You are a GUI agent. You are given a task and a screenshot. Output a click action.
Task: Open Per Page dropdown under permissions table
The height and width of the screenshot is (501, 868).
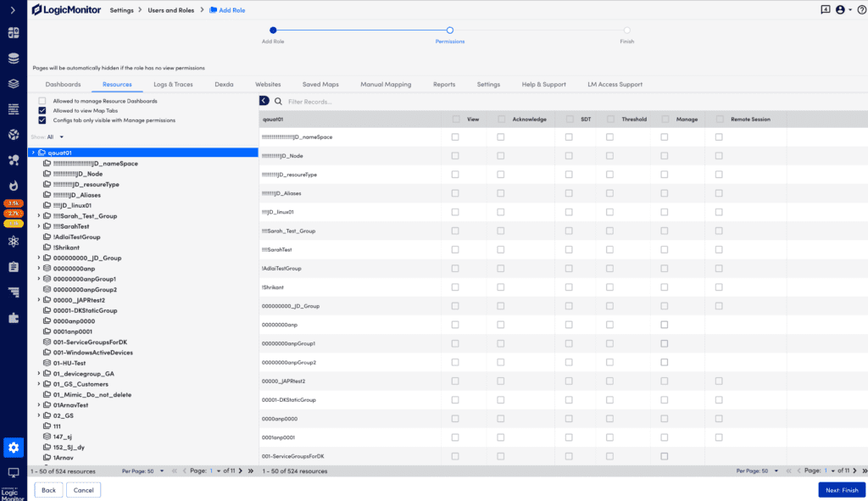pyautogui.click(x=757, y=471)
